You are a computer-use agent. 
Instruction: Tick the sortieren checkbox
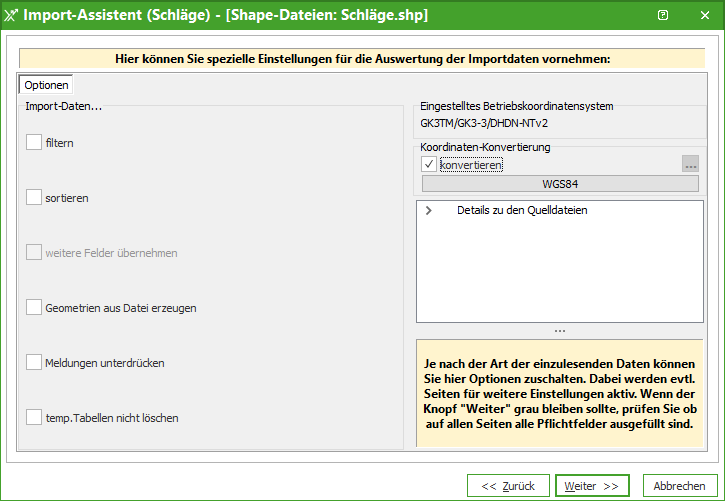click(34, 198)
